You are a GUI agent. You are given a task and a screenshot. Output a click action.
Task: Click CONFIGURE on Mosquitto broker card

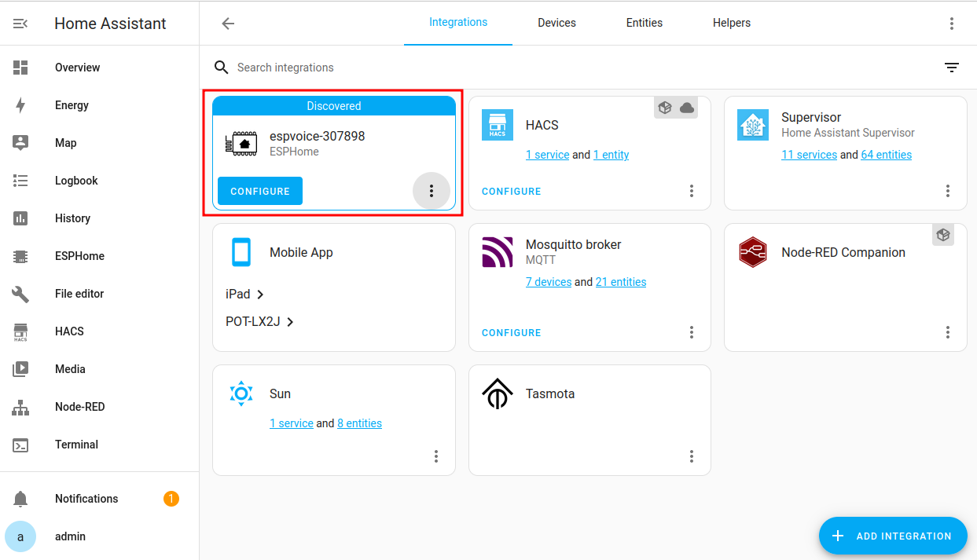point(512,332)
